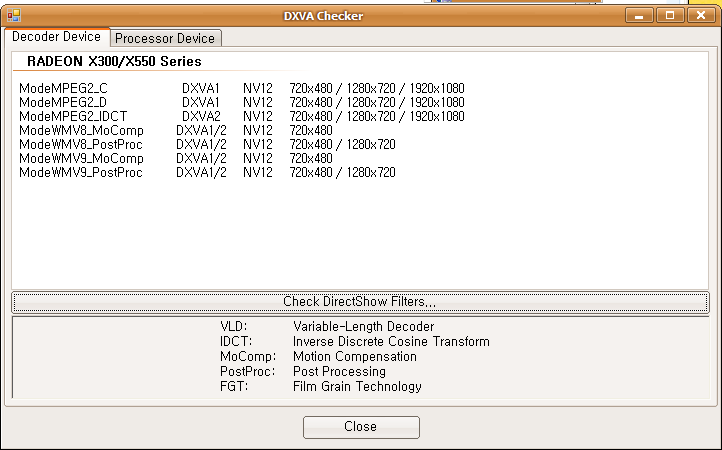Select the ModeWMV9_MoComp row
The height and width of the screenshot is (450, 722).
click(x=176, y=158)
